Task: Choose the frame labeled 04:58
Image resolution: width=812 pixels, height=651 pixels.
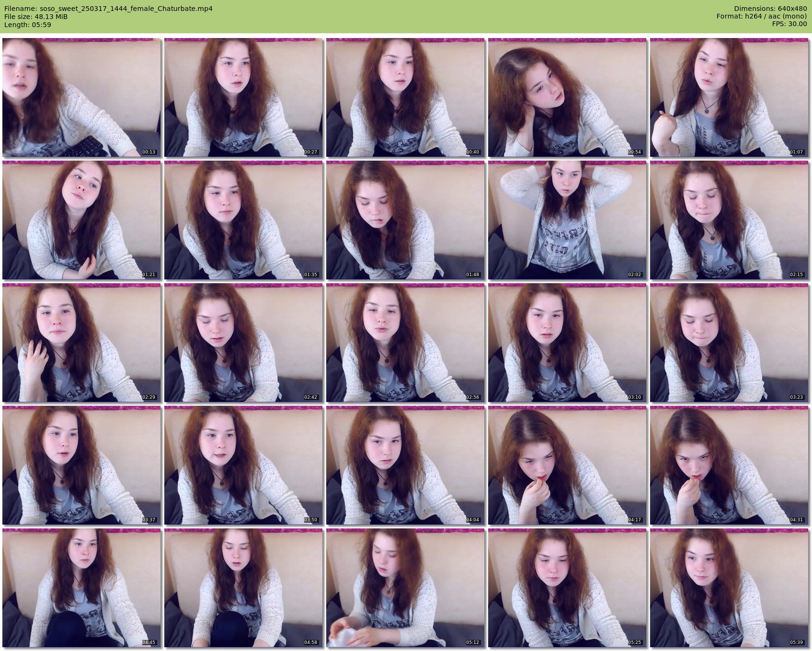Action: 244,588
